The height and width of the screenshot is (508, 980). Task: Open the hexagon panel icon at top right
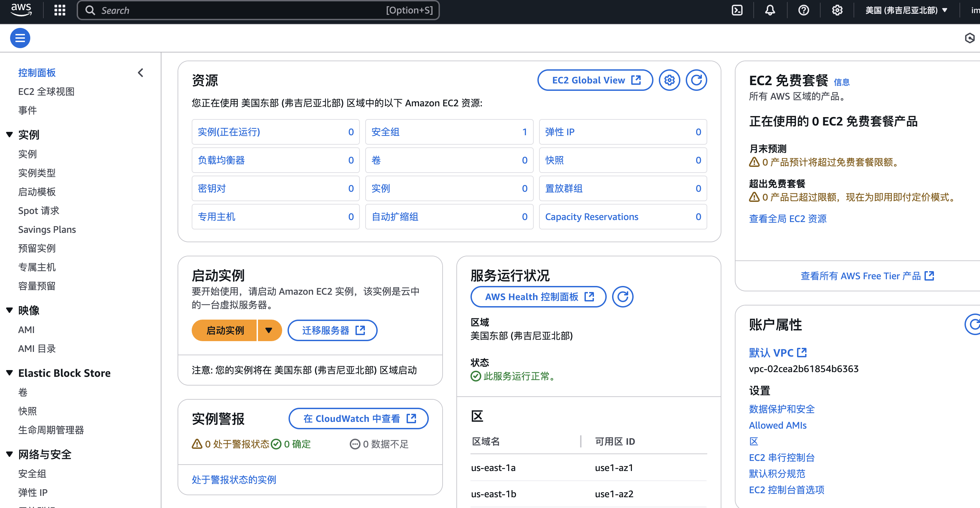[x=970, y=38]
